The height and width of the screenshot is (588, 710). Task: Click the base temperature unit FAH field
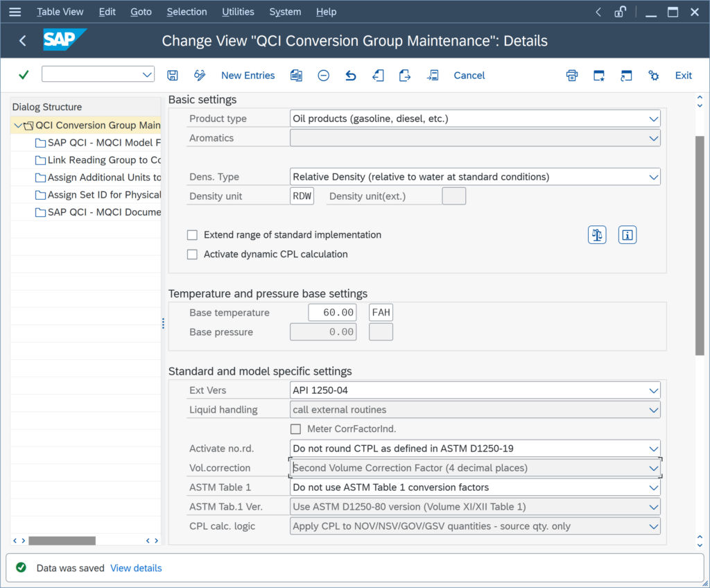(x=381, y=313)
